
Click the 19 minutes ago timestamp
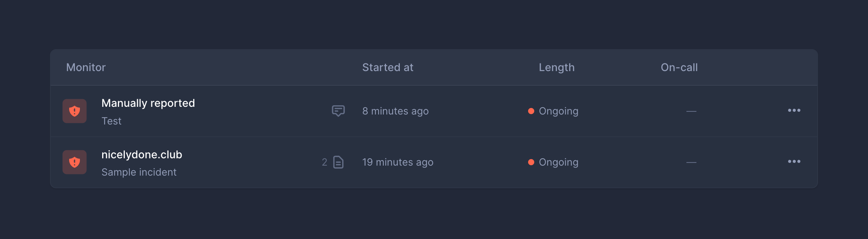coord(398,162)
